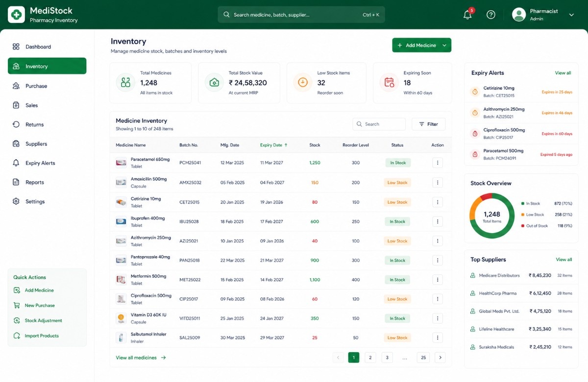This screenshot has width=588, height=382.
Task: Expand the Add Medicine dropdown arrow
Action: tap(444, 45)
